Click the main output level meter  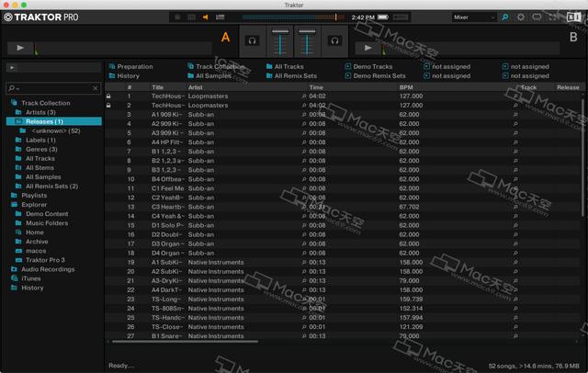point(293,17)
